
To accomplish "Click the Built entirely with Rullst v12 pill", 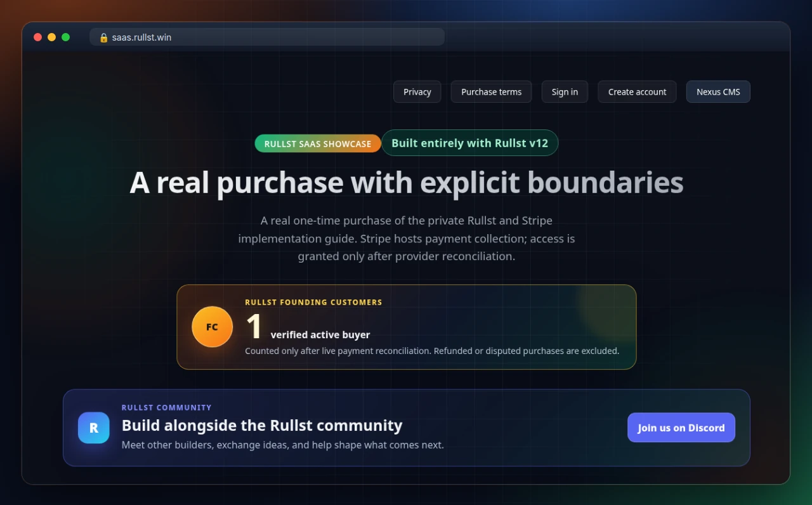I will click(x=469, y=143).
